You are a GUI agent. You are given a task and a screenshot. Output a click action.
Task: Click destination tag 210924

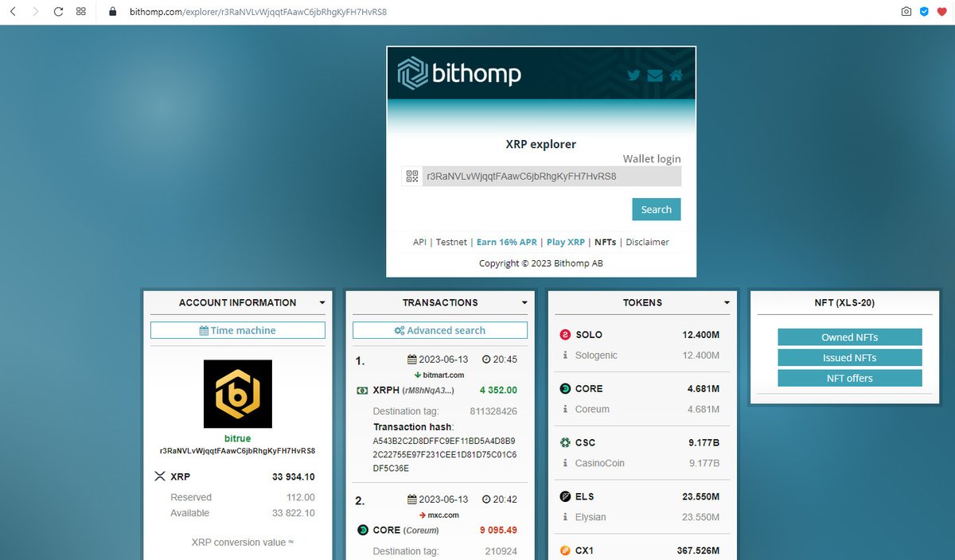501,550
